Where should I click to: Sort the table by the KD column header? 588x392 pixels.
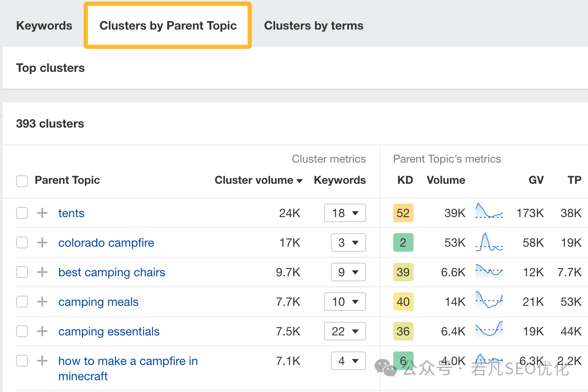(x=405, y=180)
